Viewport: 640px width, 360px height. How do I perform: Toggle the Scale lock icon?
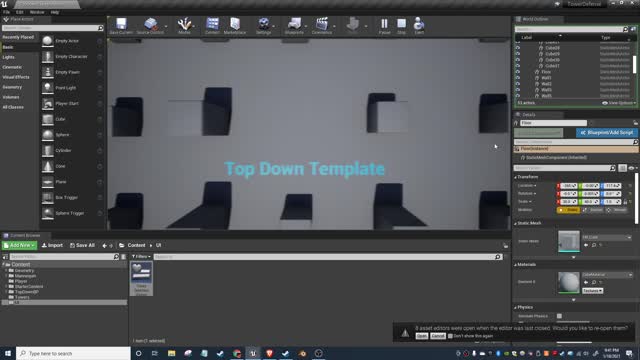[625, 202]
